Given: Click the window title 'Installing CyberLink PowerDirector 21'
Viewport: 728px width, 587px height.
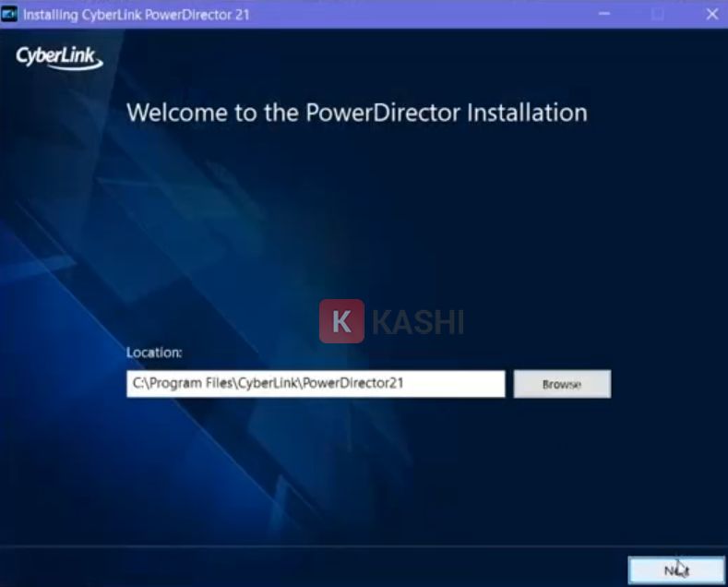Looking at the screenshot, I should coord(136,15).
